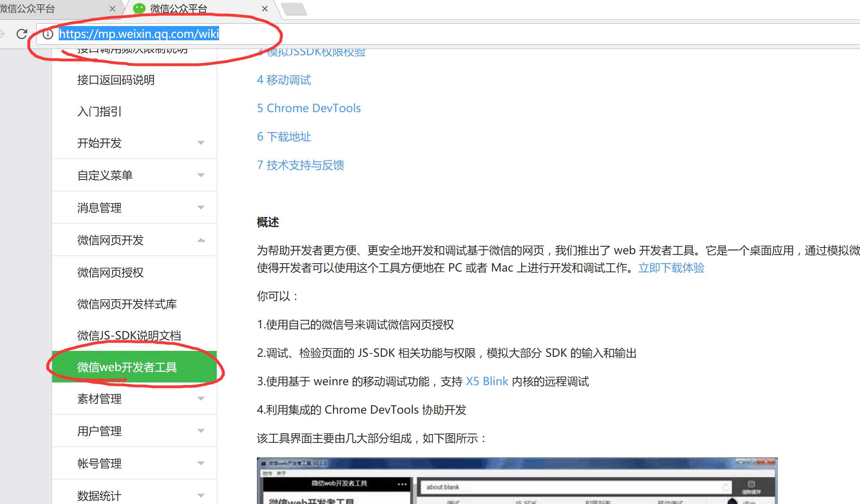Click the 消息管理 sidebar label
Screen dimensions: 860x504
click(99, 208)
